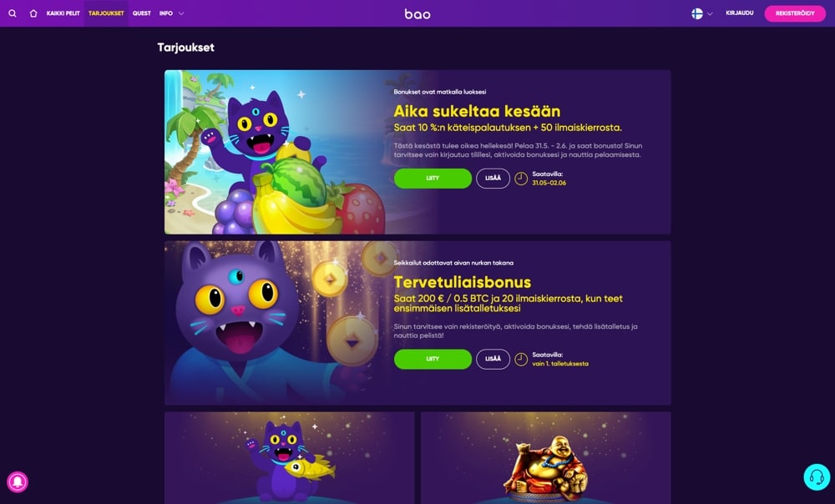The width and height of the screenshot is (835, 504).
Task: Click clock icon on welcome bonus
Action: [x=521, y=360]
